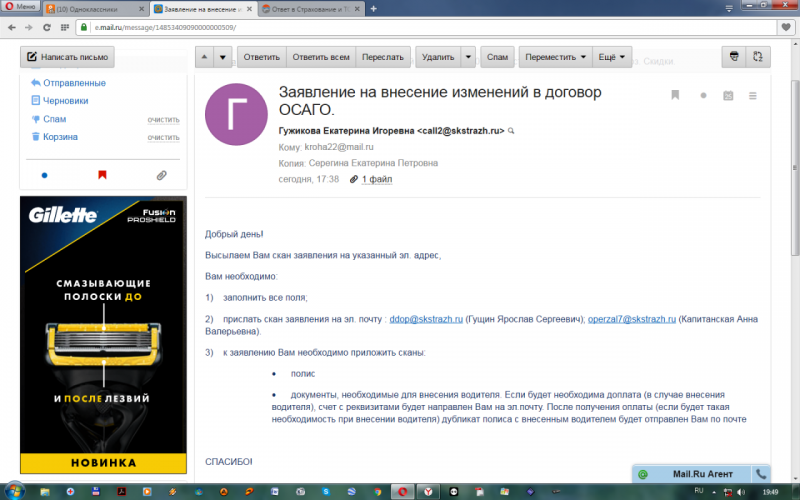The height and width of the screenshot is (500, 800).
Task: Click the sender avatar with letter Г
Action: coord(236,114)
